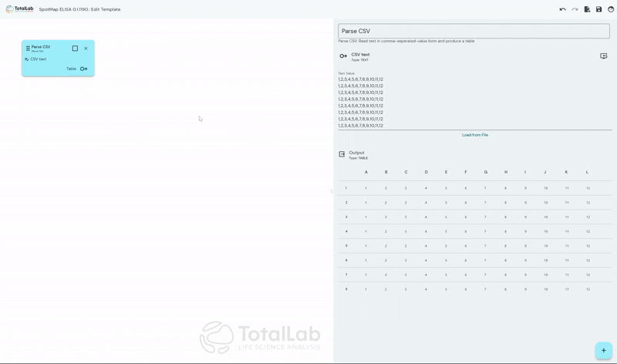Click the CSV text heading in side panel
Screen dimensions: 617x364
click(x=360, y=55)
